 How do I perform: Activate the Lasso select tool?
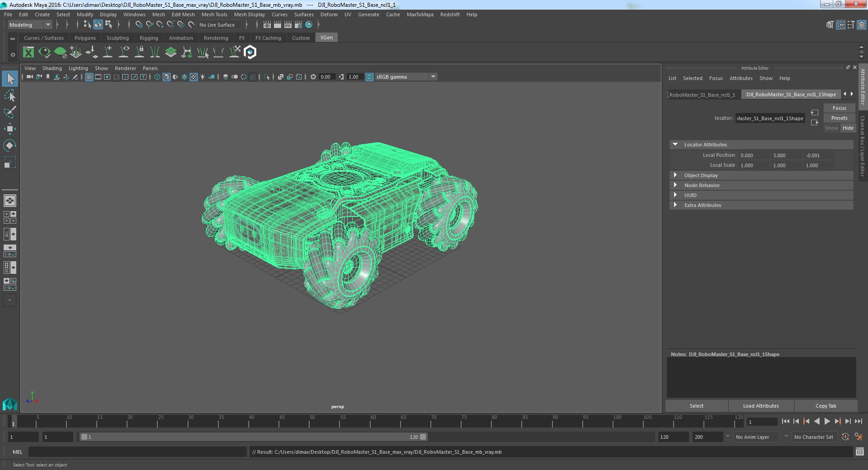pyautogui.click(x=9, y=95)
